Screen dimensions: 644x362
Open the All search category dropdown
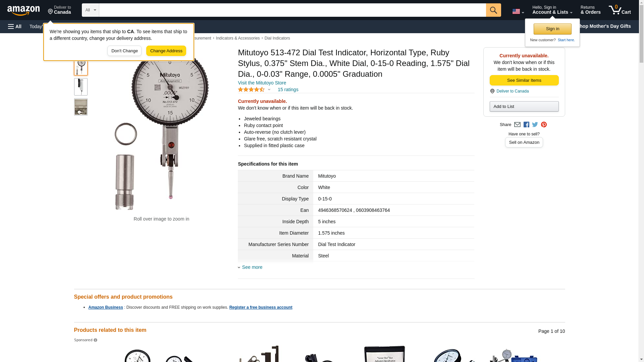click(x=90, y=10)
